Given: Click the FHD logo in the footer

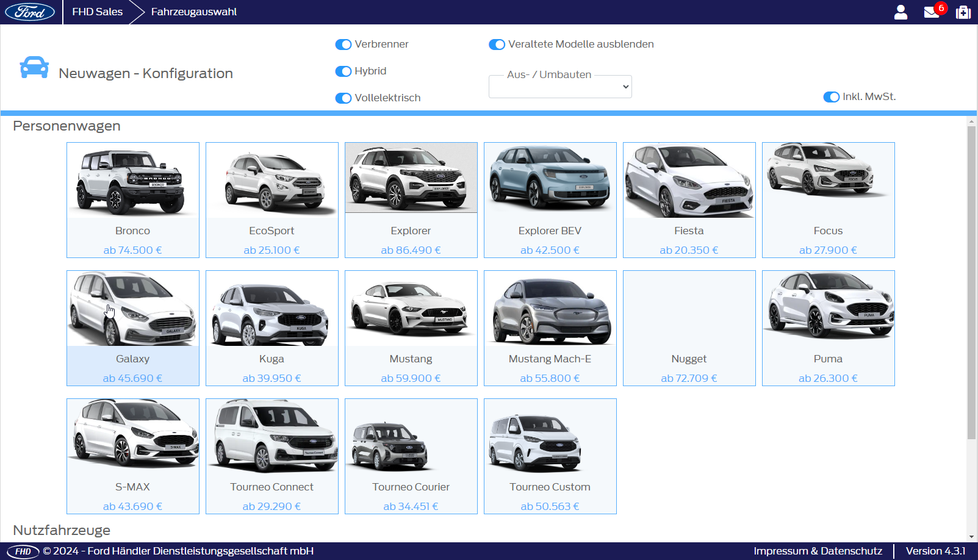Looking at the screenshot, I should tap(23, 551).
